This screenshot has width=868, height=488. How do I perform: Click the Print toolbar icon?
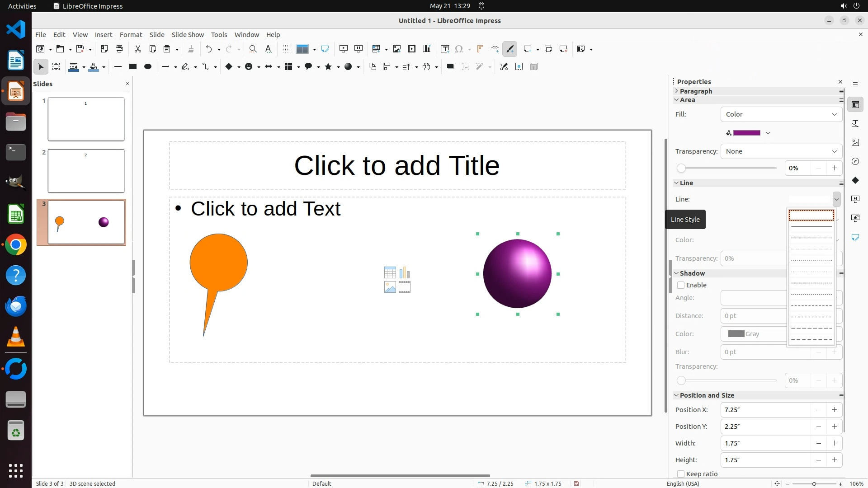(119, 49)
